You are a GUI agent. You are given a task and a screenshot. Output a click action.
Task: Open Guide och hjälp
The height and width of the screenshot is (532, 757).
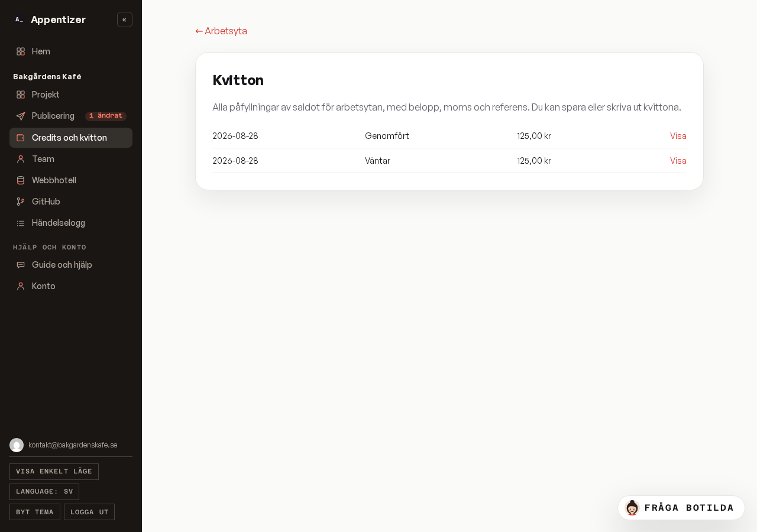(71, 265)
